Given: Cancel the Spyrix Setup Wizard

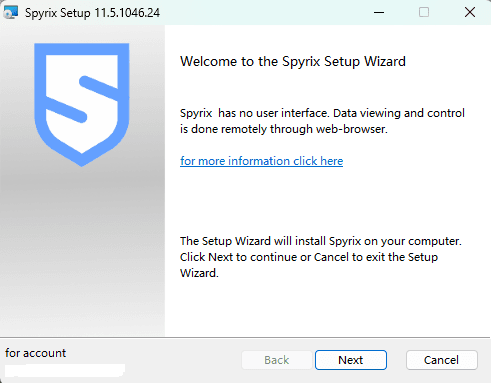Looking at the screenshot, I should tap(441, 360).
